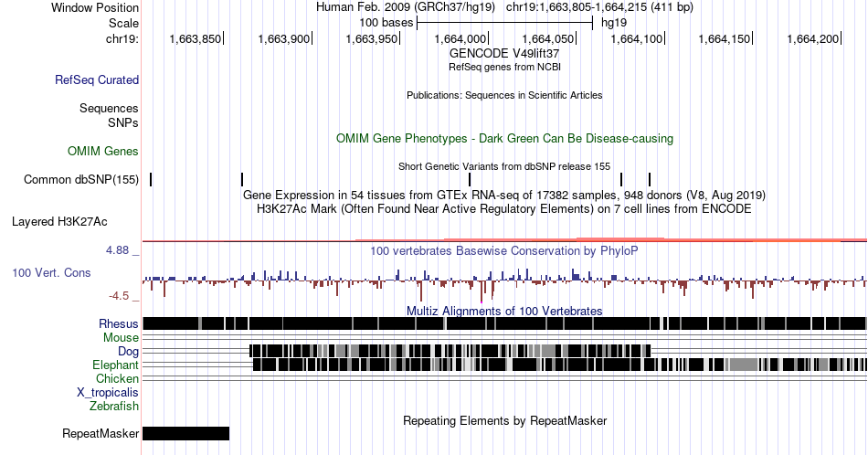
Task: Click the OMIM Gene Phenotypes track title
Action: tap(505, 138)
